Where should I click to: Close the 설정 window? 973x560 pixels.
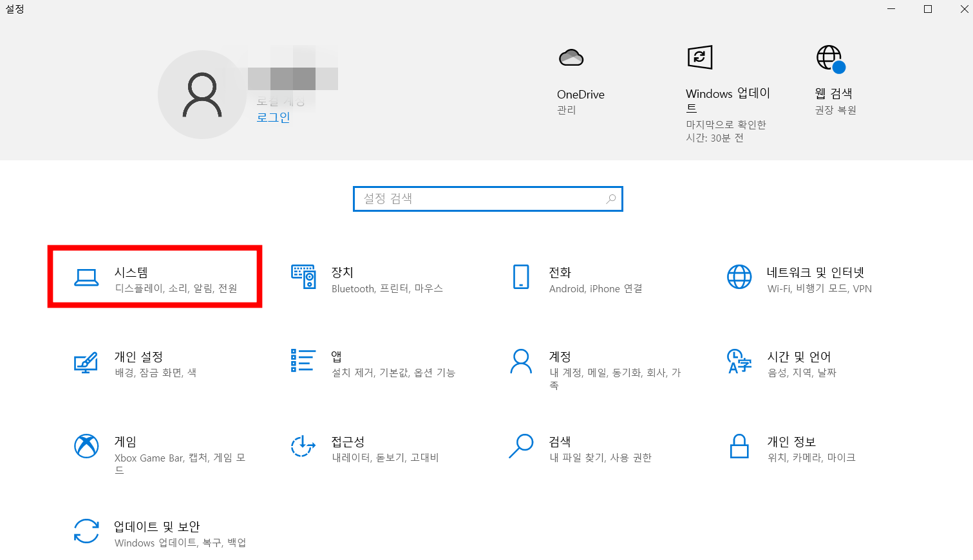point(964,9)
